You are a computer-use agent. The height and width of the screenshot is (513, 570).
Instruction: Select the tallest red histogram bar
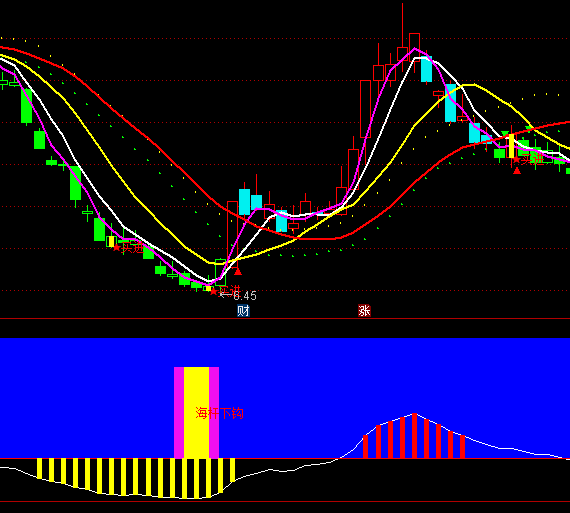pos(414,436)
